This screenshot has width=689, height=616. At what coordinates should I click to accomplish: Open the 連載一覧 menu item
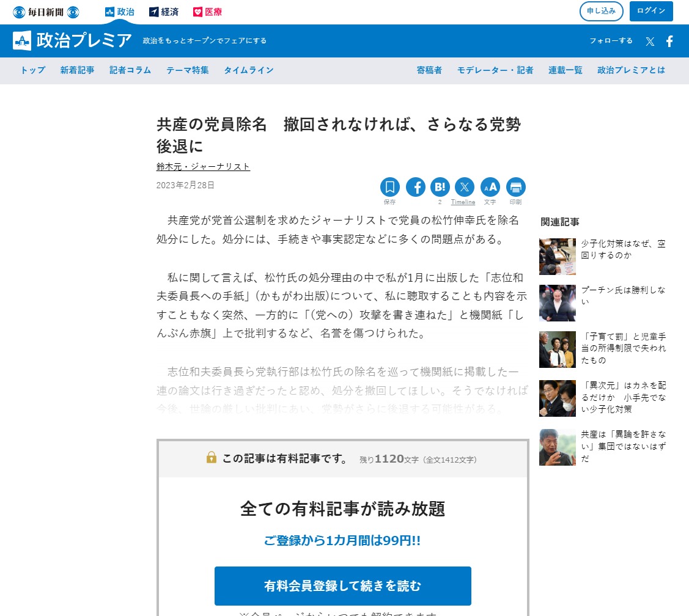click(565, 70)
